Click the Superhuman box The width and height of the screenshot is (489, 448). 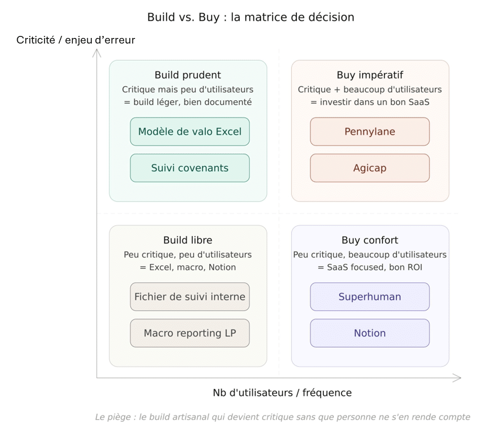coord(369,297)
